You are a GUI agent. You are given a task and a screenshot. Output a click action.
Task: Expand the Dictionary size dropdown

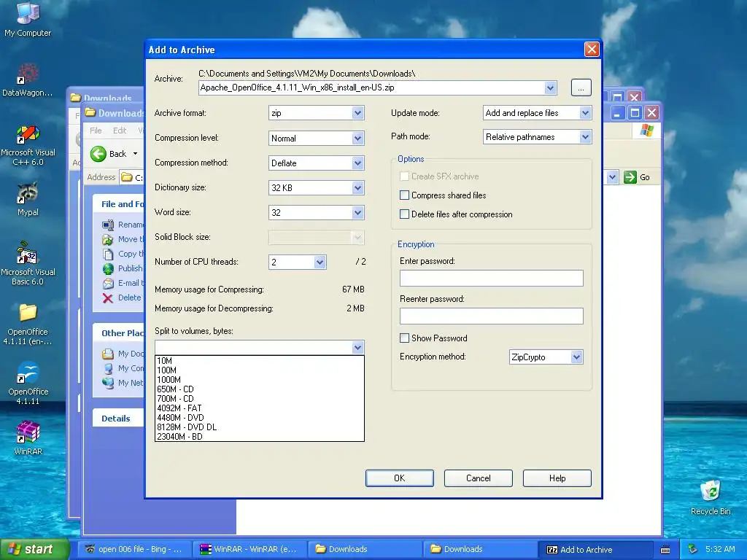[357, 187]
